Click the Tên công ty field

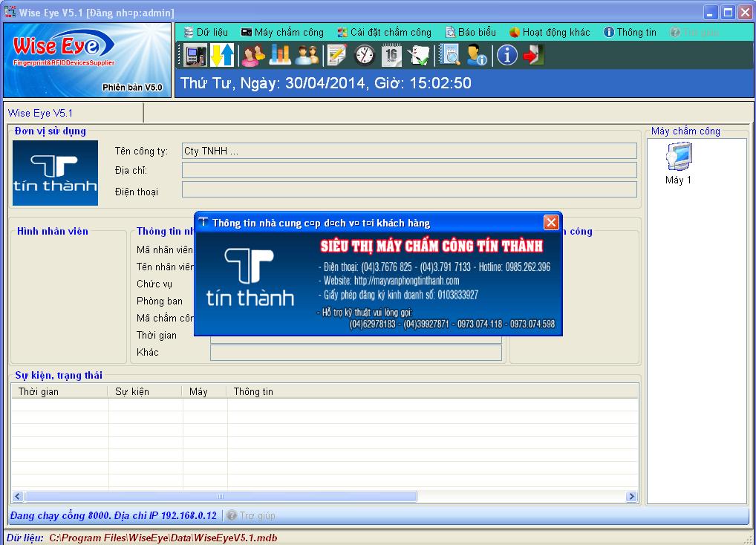[x=409, y=151]
